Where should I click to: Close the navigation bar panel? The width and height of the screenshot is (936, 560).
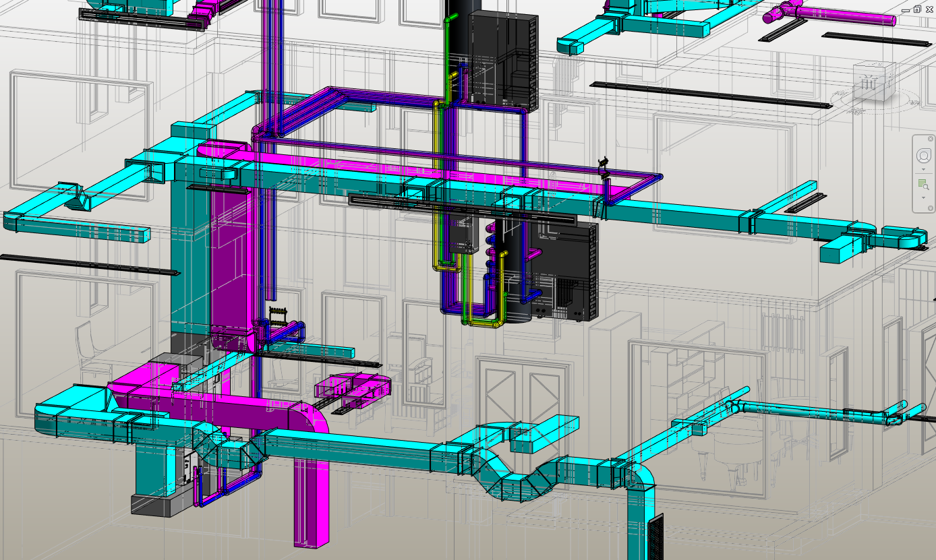(931, 139)
